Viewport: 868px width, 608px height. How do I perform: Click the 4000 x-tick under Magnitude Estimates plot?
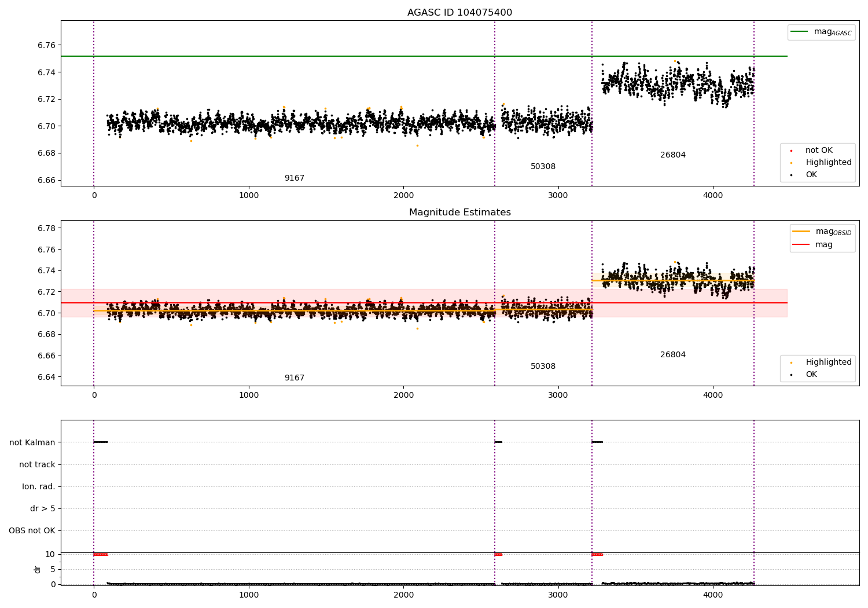coord(713,395)
